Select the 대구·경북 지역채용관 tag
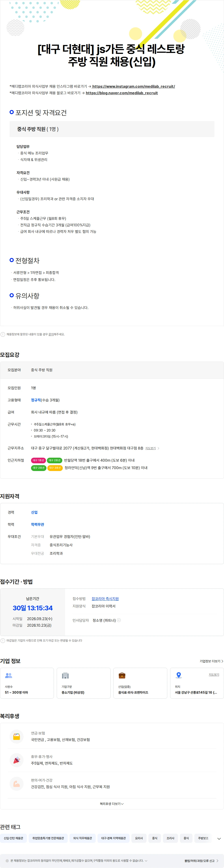The image size is (224, 868). 113,838
